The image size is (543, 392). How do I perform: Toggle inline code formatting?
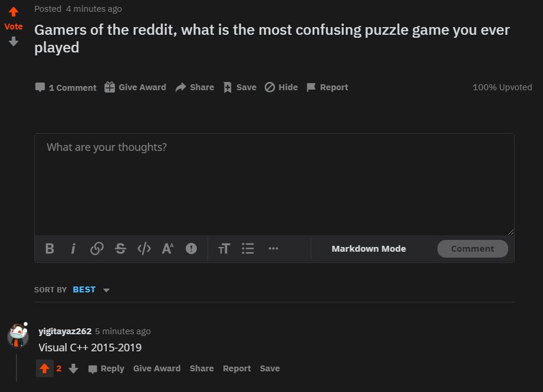click(x=144, y=249)
